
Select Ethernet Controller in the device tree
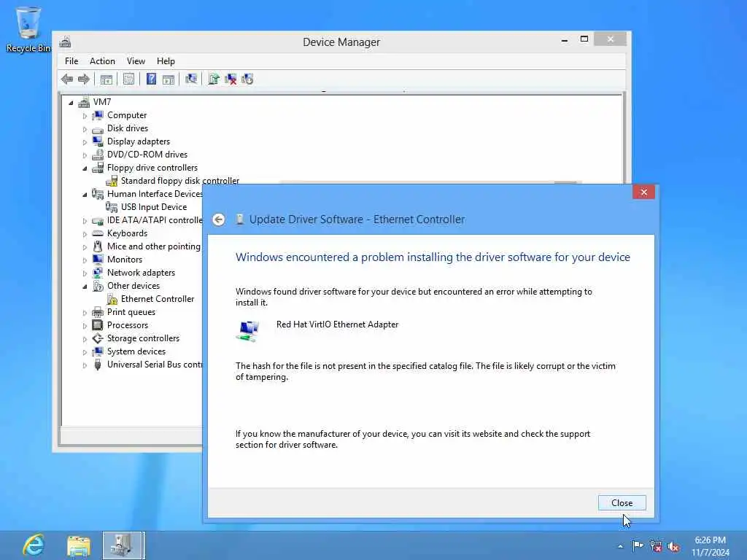tap(158, 299)
